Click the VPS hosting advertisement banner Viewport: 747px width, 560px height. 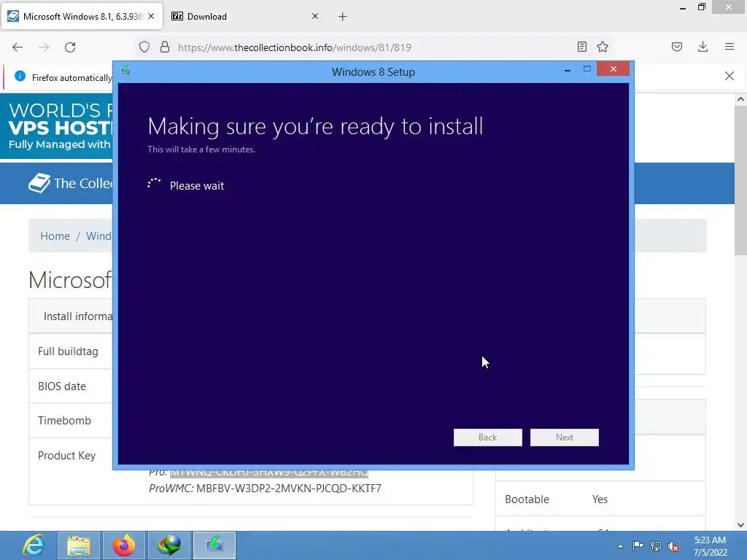pos(57,126)
